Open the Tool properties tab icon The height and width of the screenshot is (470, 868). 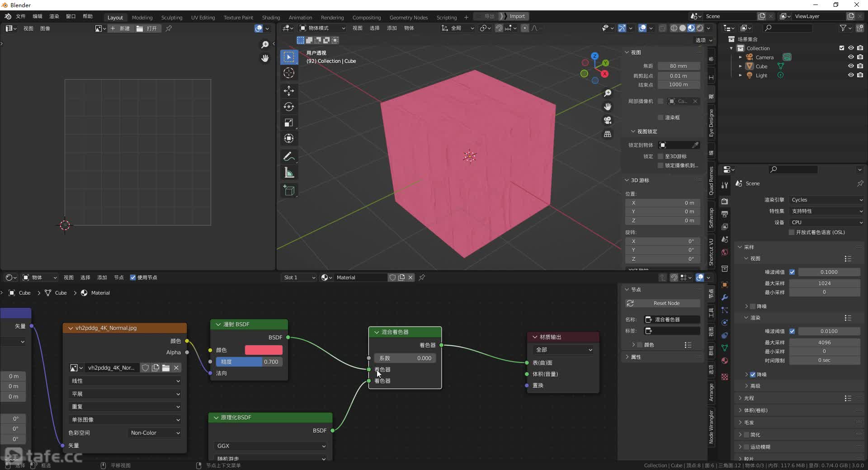725,185
